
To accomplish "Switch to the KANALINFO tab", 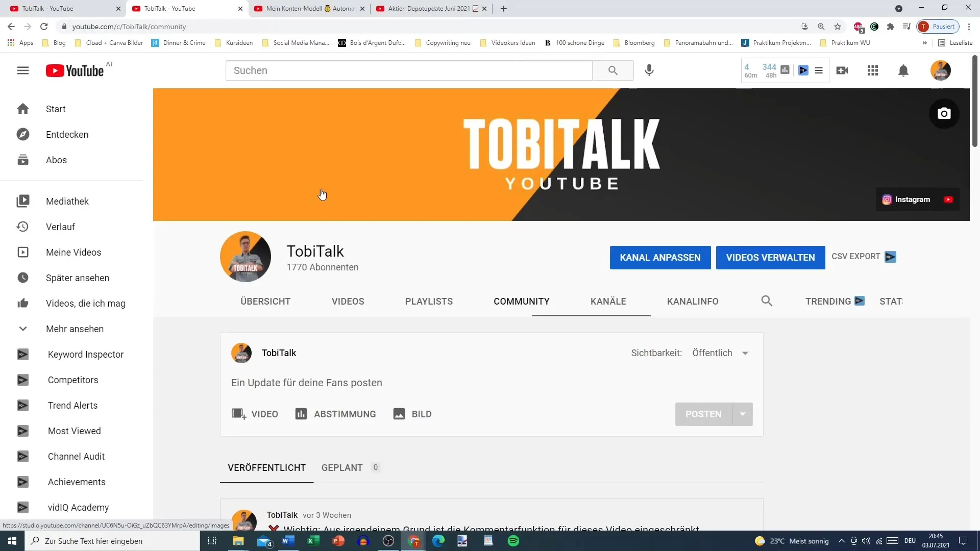I will click(x=693, y=300).
